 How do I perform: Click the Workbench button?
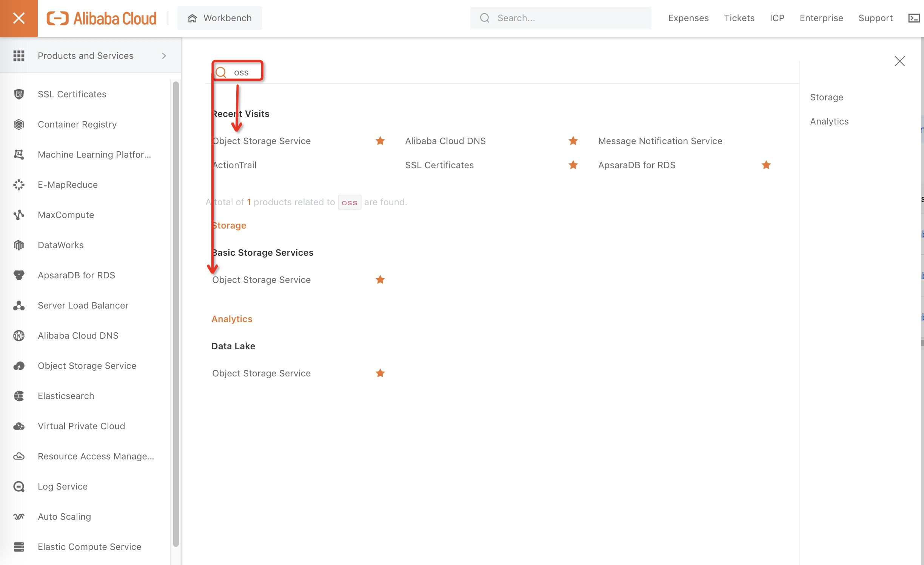point(220,18)
